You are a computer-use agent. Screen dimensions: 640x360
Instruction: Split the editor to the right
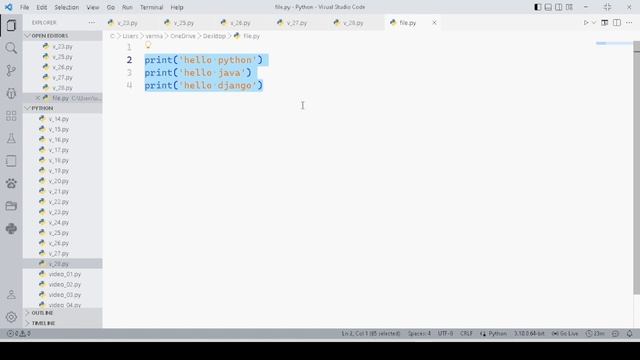tap(617, 23)
